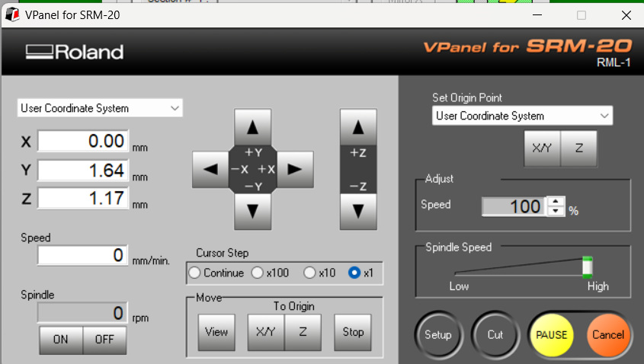Screen dimensions: 644x364
Task: Jog the head in +Y direction
Action: pyautogui.click(x=252, y=127)
